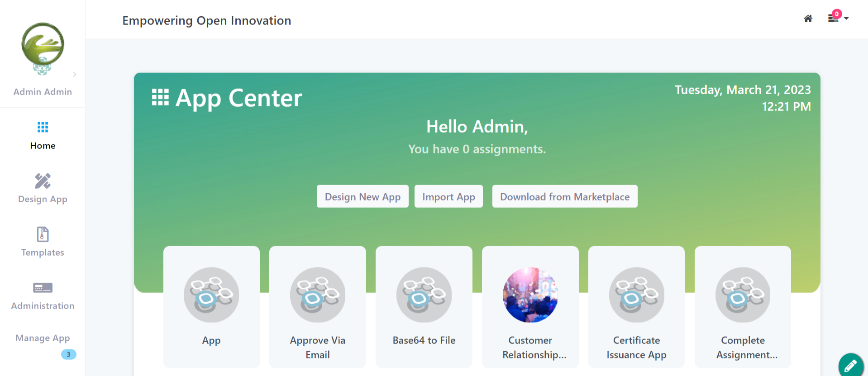
Task: Click the home icon in top bar
Action: click(x=808, y=19)
